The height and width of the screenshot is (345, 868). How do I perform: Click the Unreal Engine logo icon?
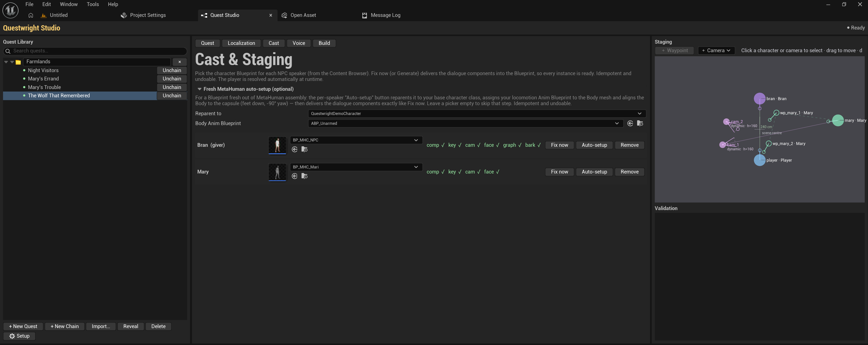tap(10, 10)
